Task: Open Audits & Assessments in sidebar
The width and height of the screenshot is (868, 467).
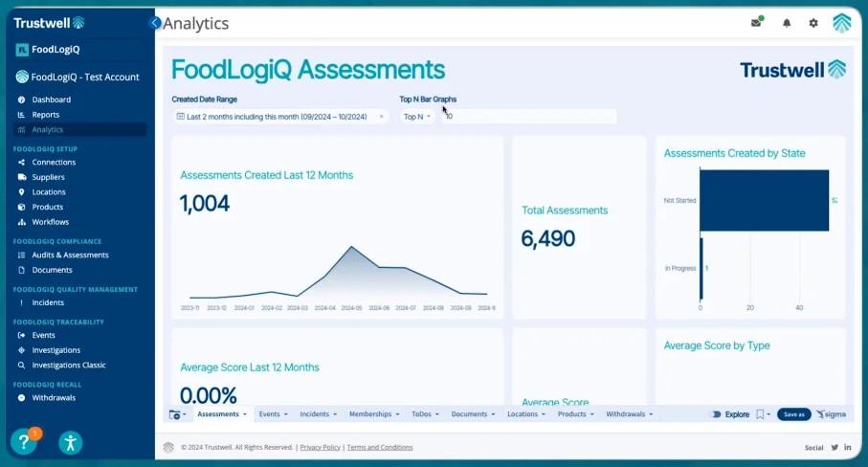Action: coord(70,256)
